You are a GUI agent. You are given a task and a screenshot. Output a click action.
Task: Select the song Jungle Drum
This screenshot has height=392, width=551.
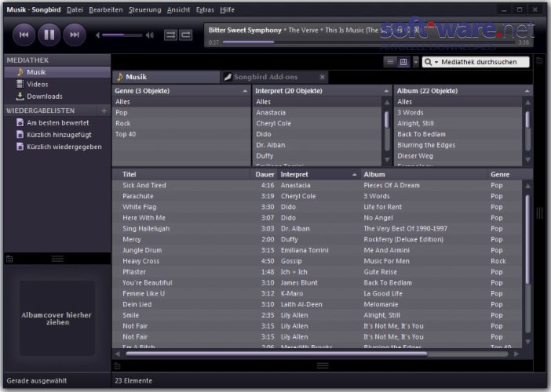317,250
